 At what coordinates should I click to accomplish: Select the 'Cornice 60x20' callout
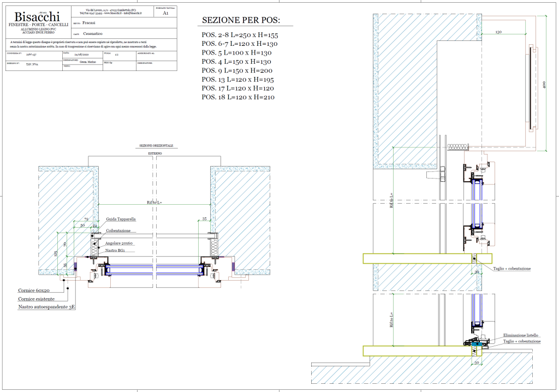34,290
